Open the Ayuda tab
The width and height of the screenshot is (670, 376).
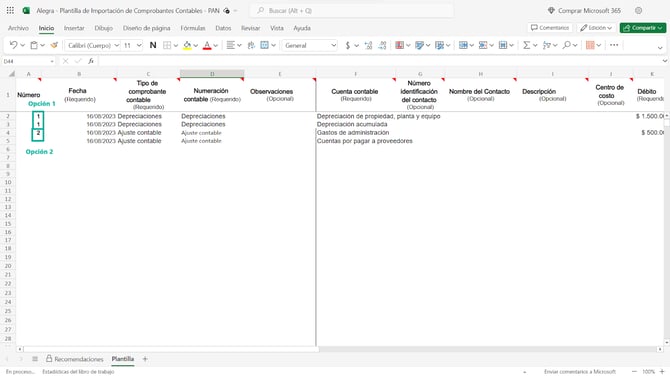tap(302, 28)
